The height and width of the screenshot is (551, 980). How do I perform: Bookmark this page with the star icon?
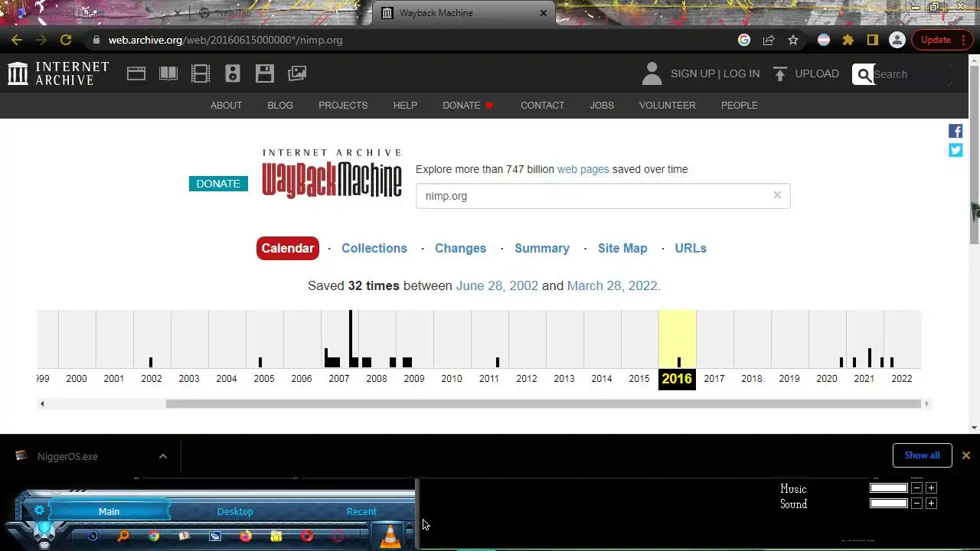click(x=793, y=40)
